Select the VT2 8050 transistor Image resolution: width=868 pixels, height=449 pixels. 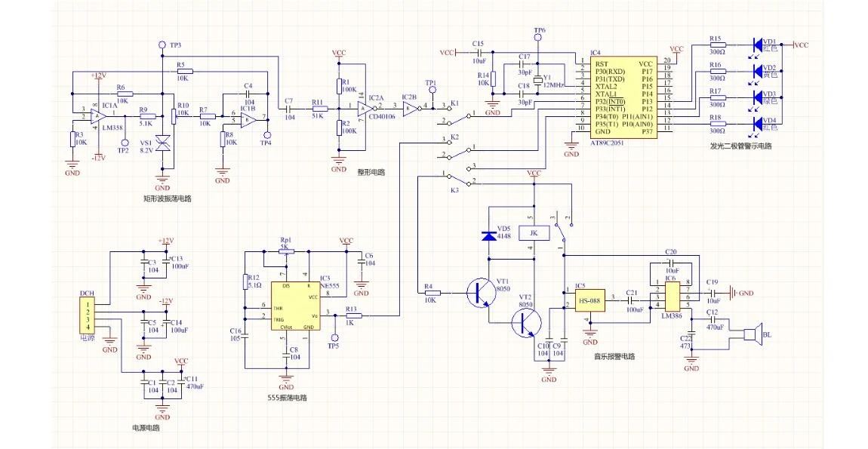click(526, 323)
